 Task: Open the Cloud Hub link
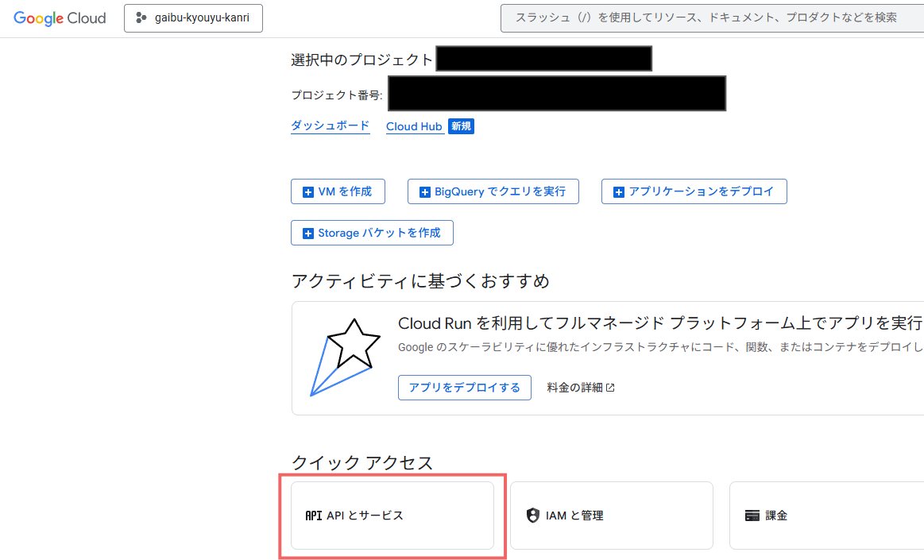414,126
